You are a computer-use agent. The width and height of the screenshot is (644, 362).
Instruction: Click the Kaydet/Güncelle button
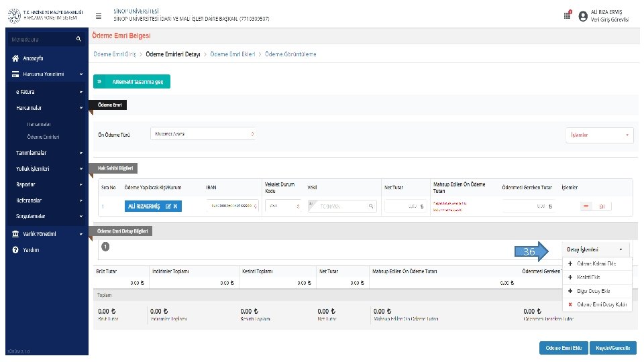tap(612, 348)
